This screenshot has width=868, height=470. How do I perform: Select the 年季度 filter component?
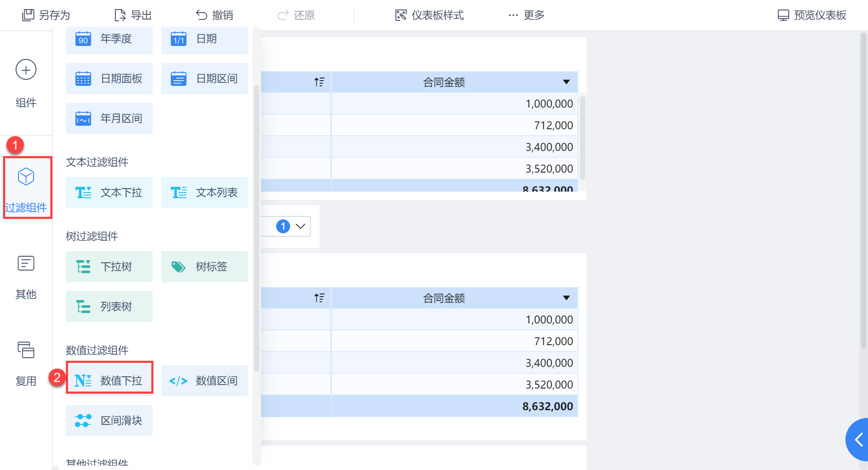click(x=109, y=39)
